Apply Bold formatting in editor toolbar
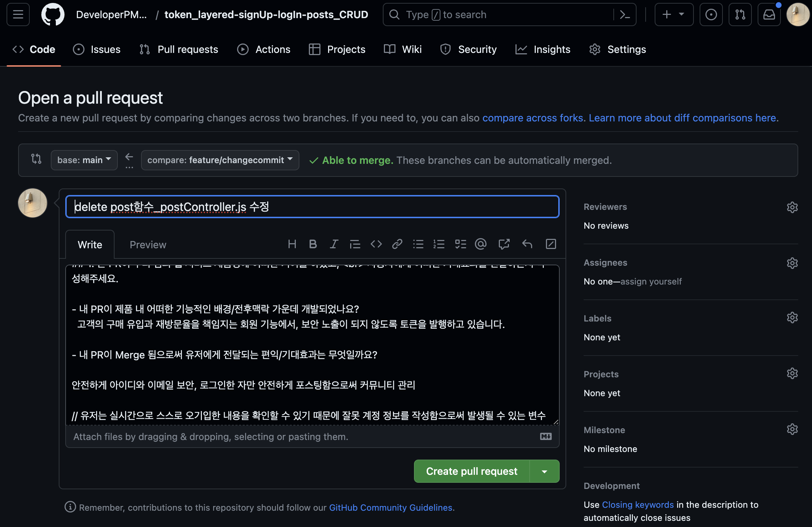The height and width of the screenshot is (527, 812). pos(313,244)
